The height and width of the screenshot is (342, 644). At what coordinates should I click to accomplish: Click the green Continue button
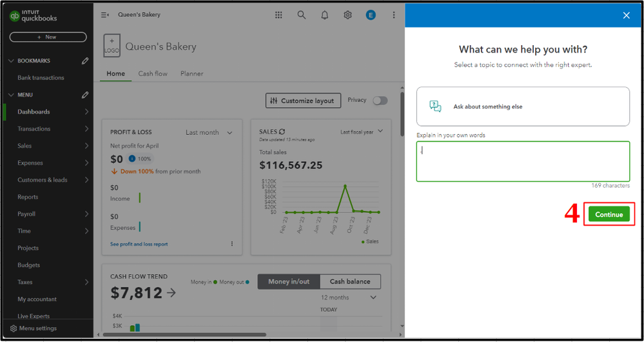point(609,214)
